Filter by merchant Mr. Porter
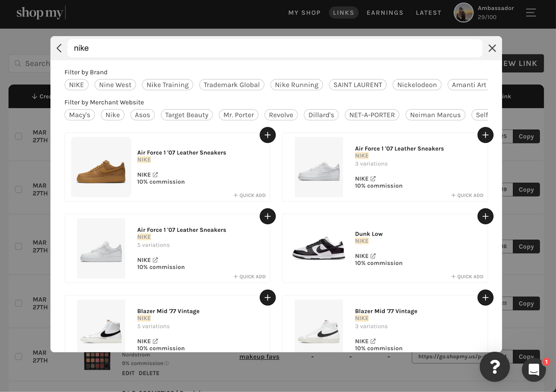Viewport: 556px width, 392px height. tap(239, 115)
